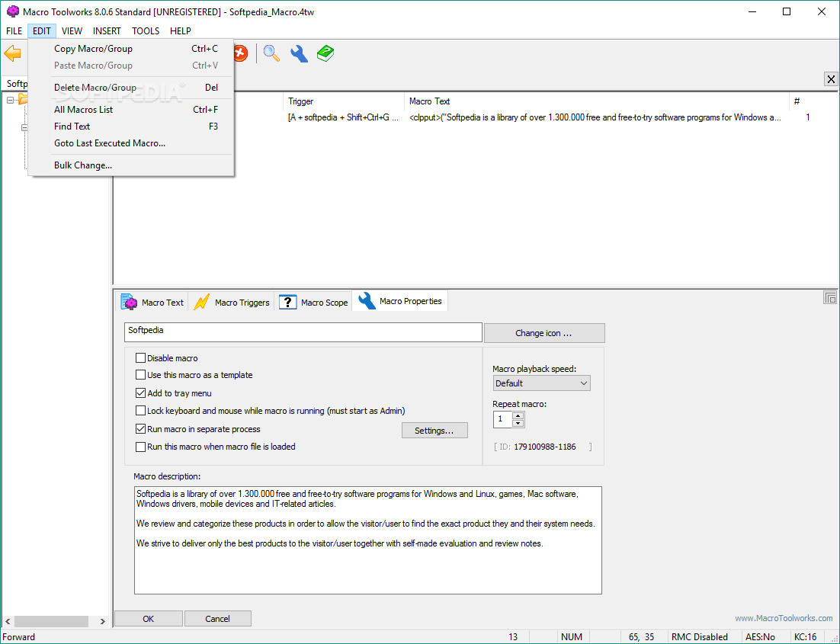Click the tree panel horizontal scrollbar thumb
This screenshot has width=840, height=644.
51,621
